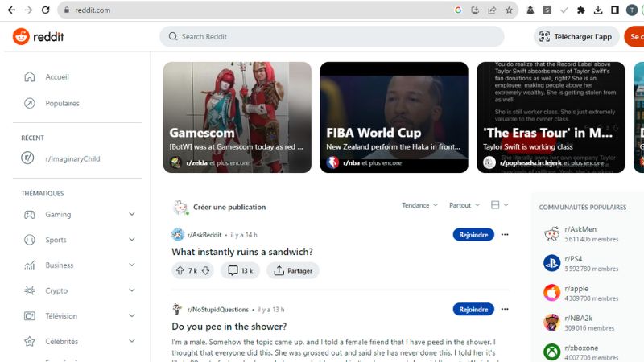Click the Télécharger l'app button
The width and height of the screenshot is (644, 362).
[576, 36]
